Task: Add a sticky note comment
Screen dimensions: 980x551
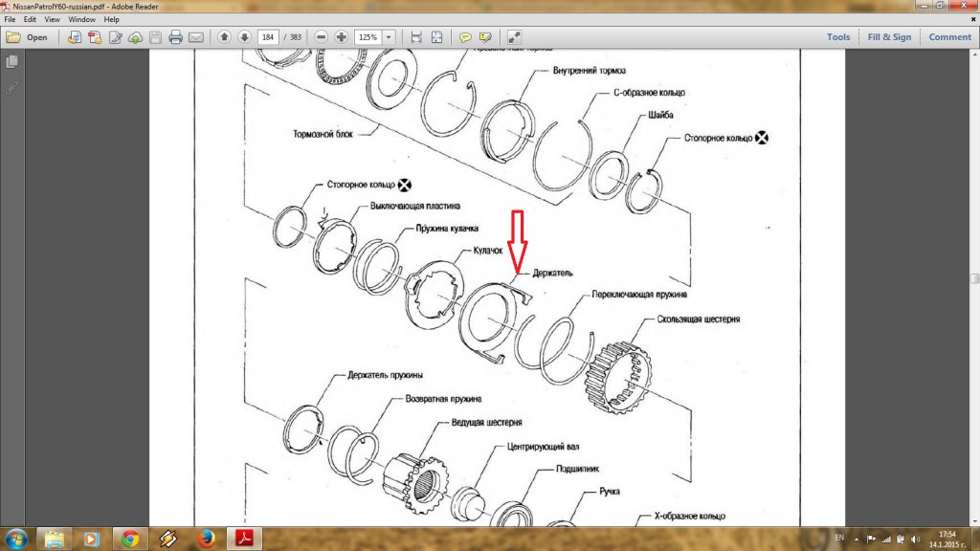Action: pos(465,37)
